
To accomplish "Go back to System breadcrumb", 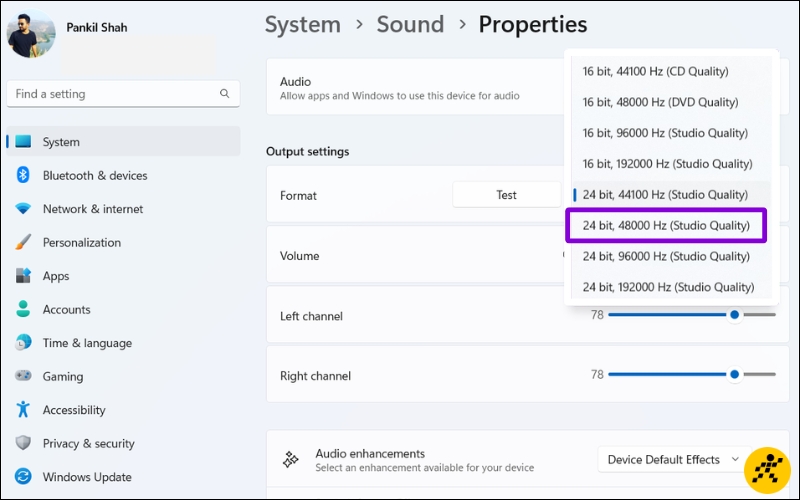I will coord(303,24).
